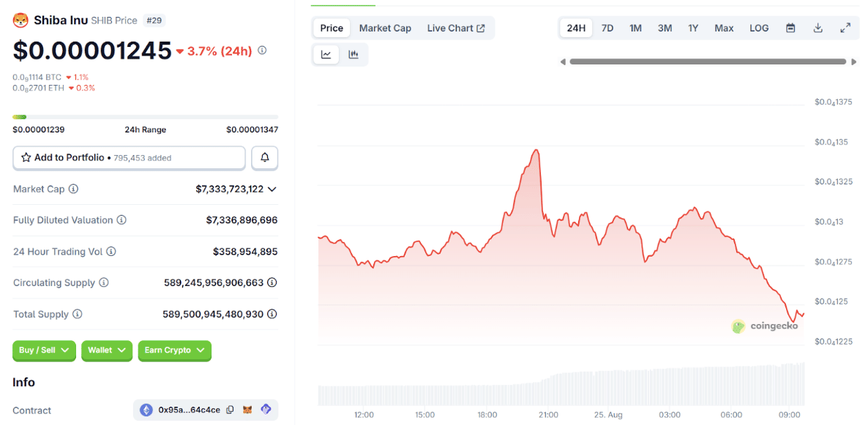
Task: Copy the contract address
Action: tap(231, 410)
